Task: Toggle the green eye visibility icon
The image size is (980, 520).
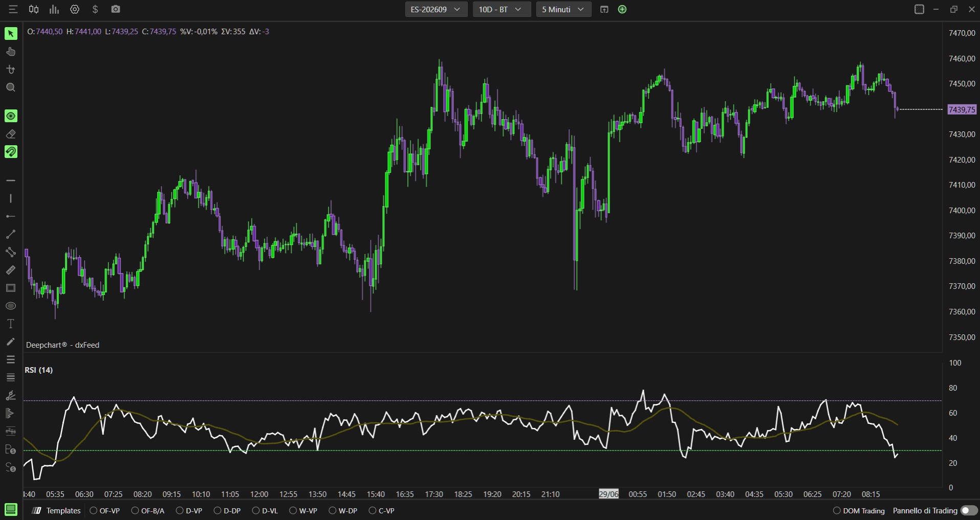Action: (x=11, y=116)
